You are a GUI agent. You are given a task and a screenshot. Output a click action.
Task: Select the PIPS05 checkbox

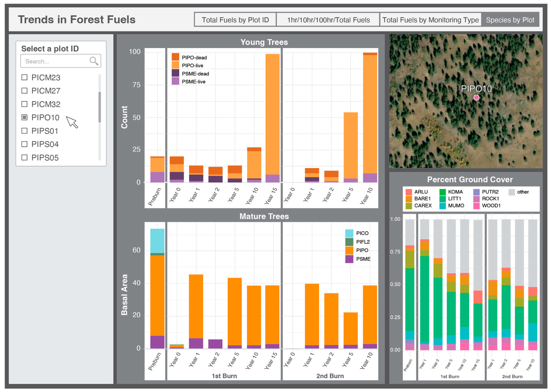[24, 157]
